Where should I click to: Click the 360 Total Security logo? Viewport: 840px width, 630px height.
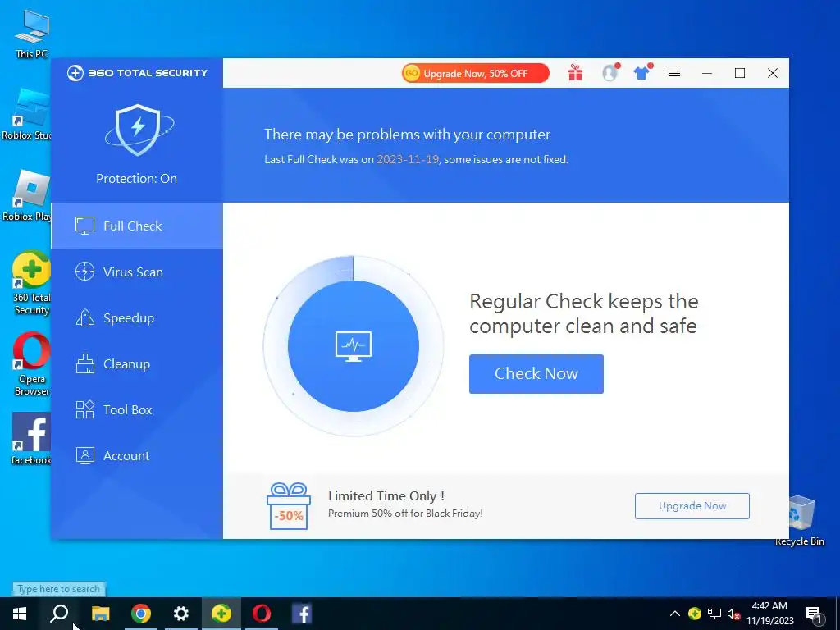click(x=137, y=73)
